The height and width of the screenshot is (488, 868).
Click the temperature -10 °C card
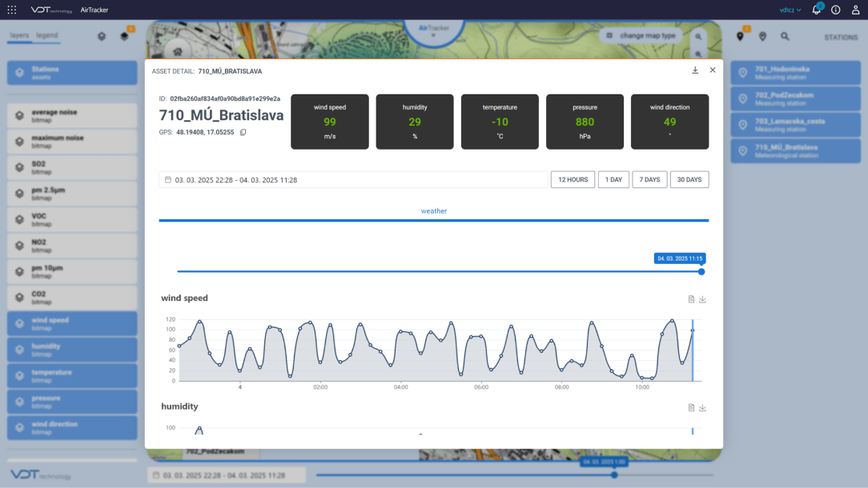[500, 122]
